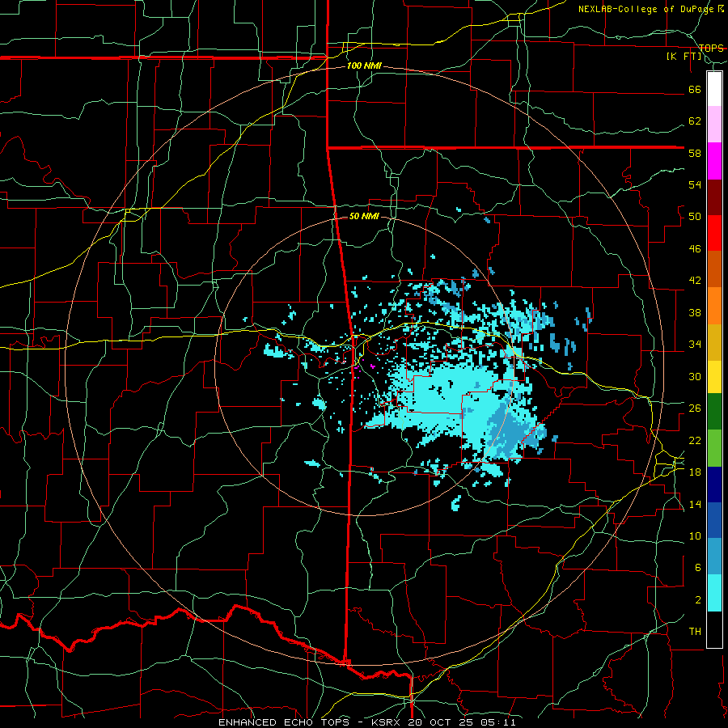This screenshot has width=728, height=728.
Task: Click the legend value '14'
Action: (695, 504)
